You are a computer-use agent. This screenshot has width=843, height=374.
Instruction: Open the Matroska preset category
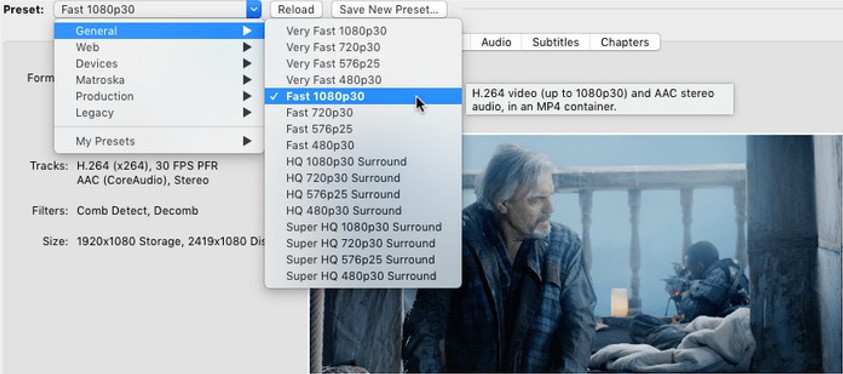(159, 80)
